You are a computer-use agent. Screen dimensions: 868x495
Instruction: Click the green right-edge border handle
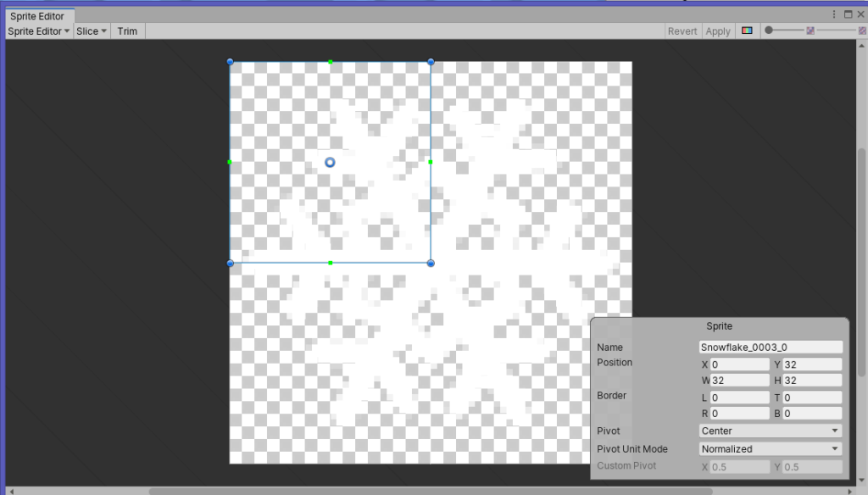click(430, 162)
